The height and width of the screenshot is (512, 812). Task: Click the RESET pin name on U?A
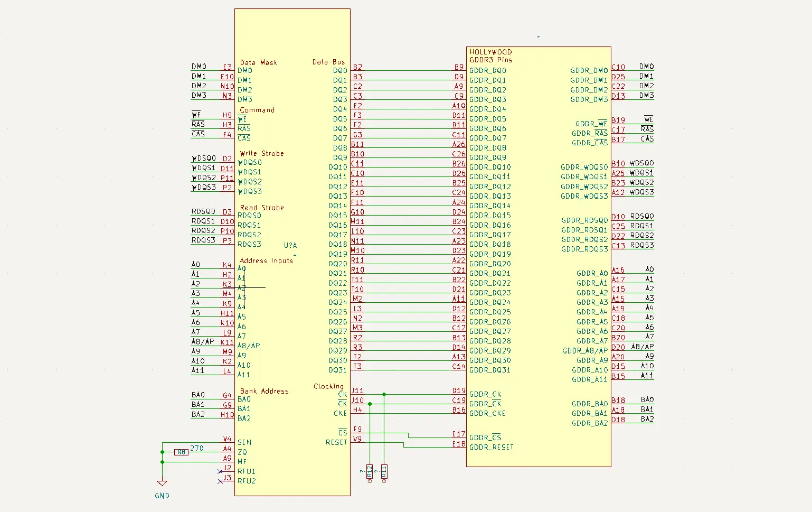[336, 442]
